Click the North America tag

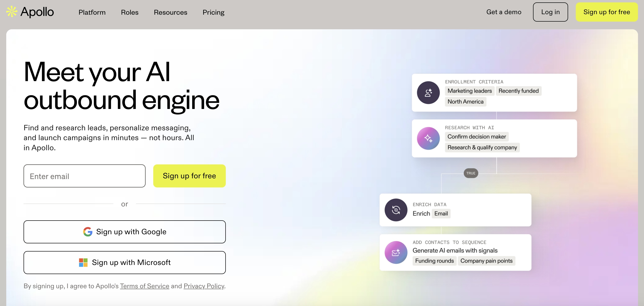pos(466,102)
